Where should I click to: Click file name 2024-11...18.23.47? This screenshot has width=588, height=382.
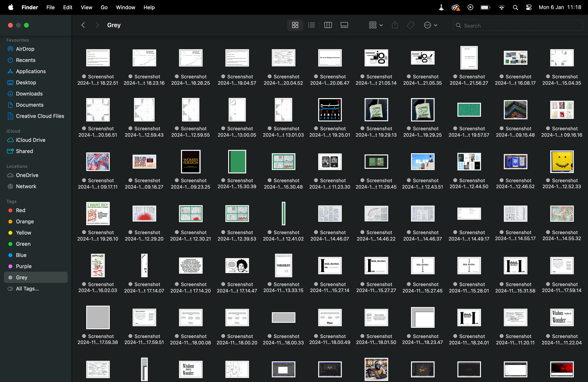pos(422,343)
